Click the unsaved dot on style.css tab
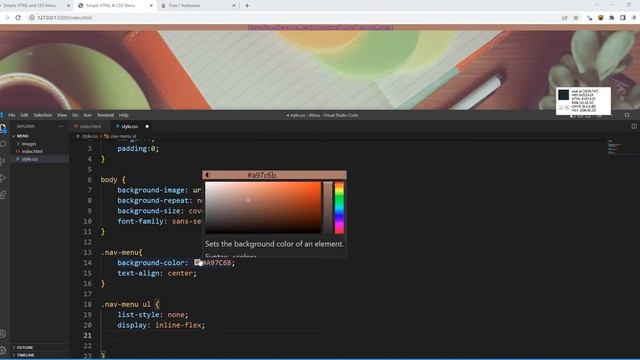The image size is (640, 360). 147,127
